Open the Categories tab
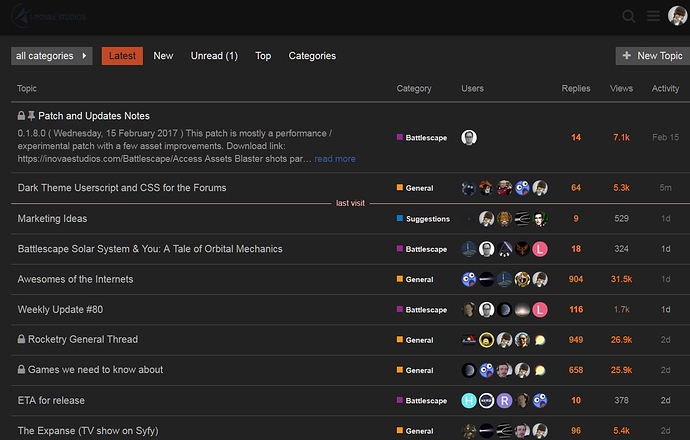This screenshot has height=440, width=690. tap(312, 56)
